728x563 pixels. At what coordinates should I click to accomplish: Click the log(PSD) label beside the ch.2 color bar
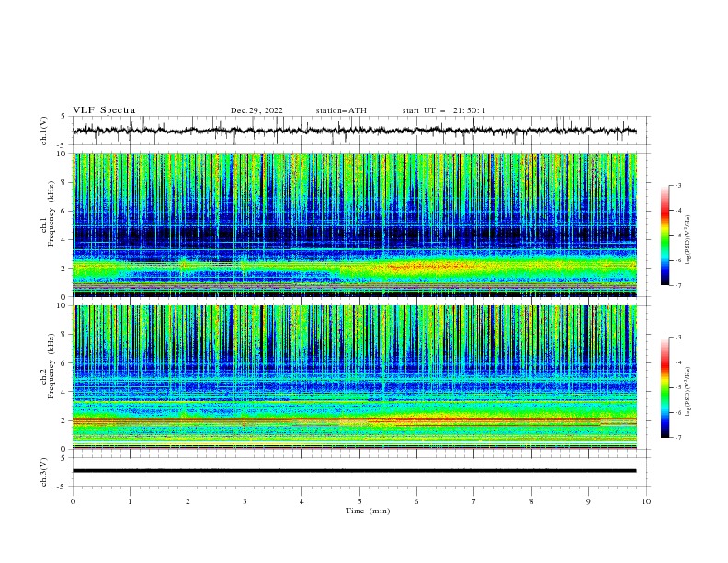point(689,391)
